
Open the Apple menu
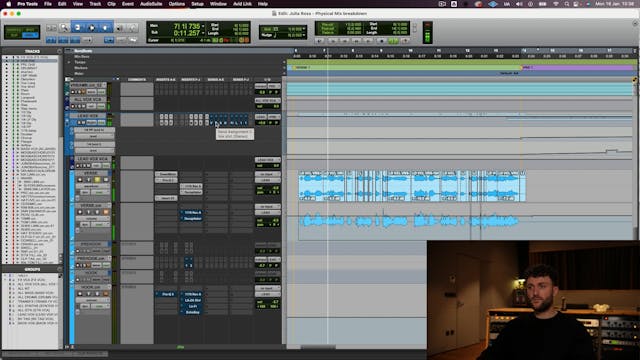coord(9,4)
